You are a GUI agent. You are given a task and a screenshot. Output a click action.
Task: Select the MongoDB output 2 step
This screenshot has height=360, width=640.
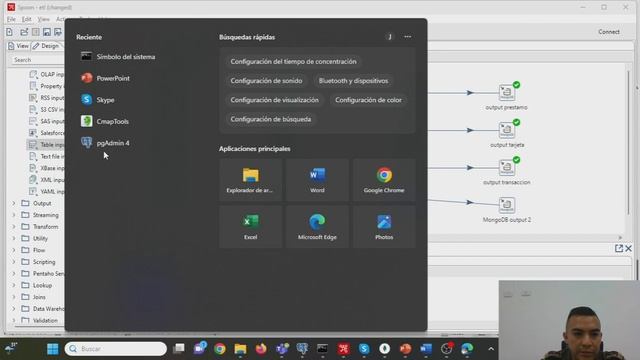click(x=507, y=205)
